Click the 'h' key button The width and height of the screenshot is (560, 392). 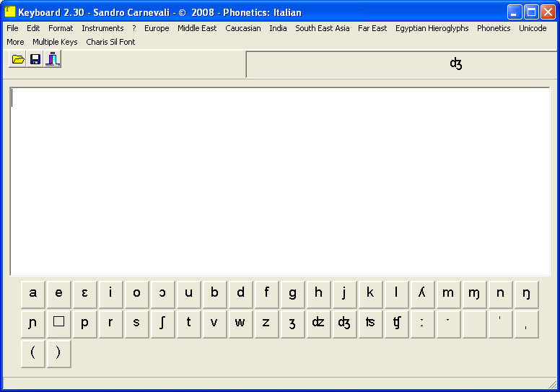point(318,295)
